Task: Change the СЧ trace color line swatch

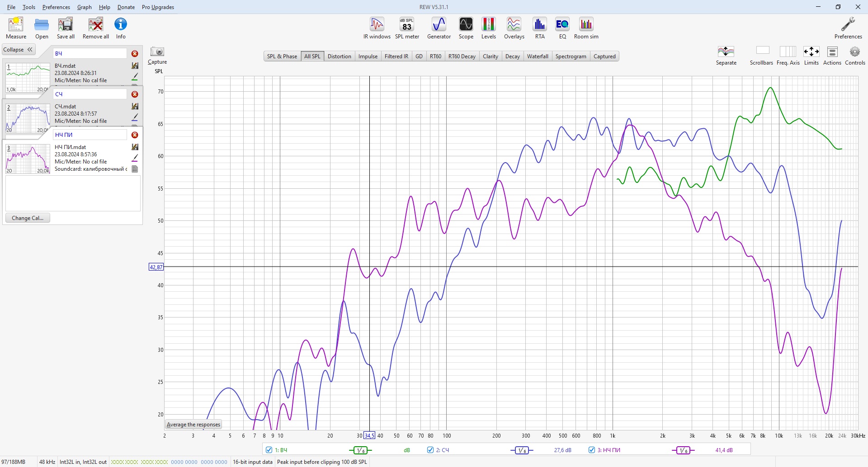Action: 135,117
